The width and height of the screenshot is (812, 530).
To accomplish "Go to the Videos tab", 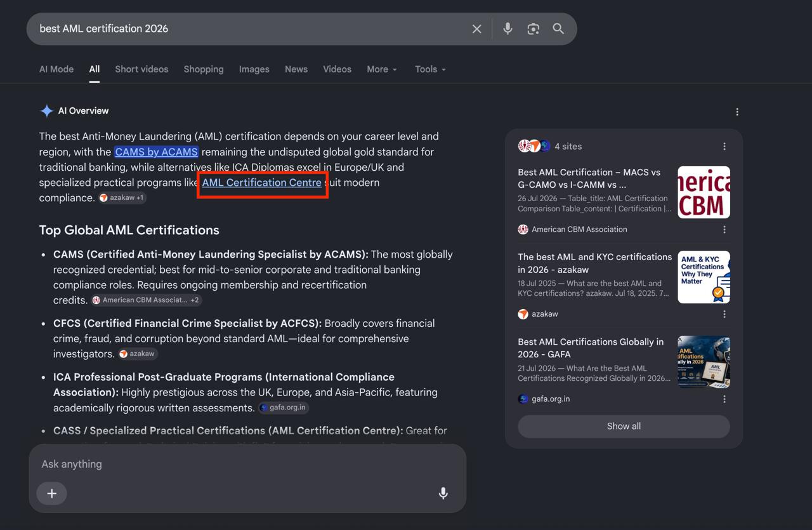I will [337, 69].
